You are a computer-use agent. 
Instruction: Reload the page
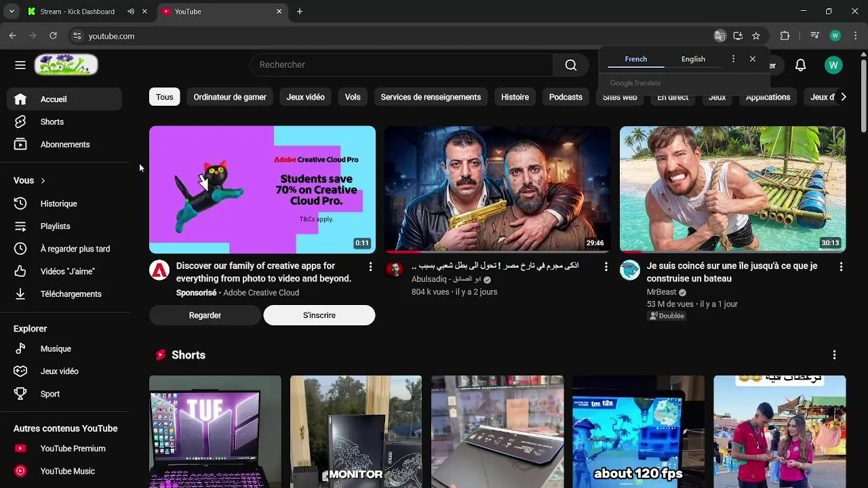[53, 36]
